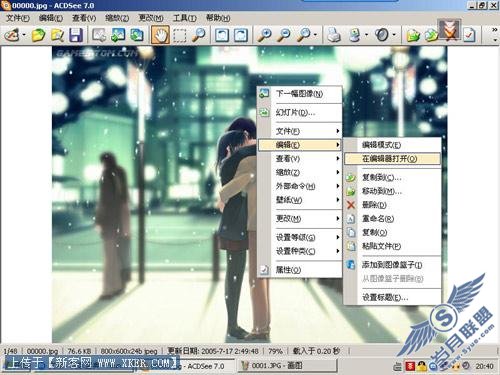This screenshot has width=500, height=375.
Task: Select 在编辑器打开(O) in the submenu
Action: tap(392, 159)
